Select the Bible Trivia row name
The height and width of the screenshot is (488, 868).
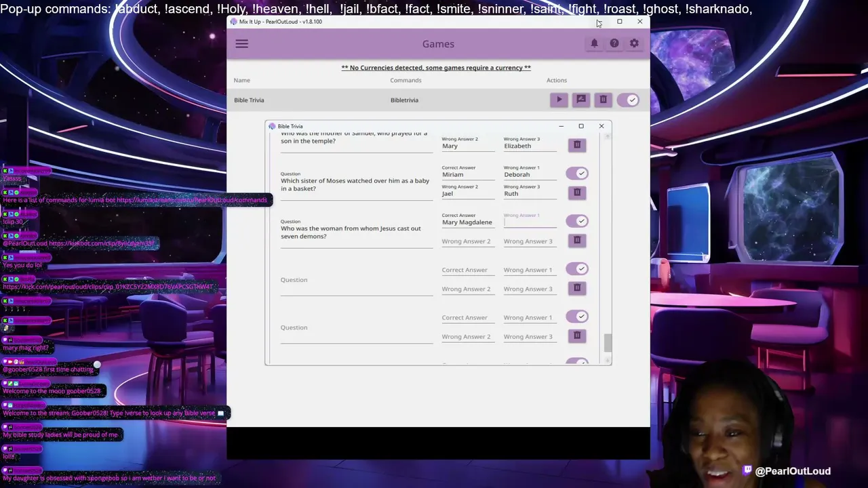[x=249, y=100]
